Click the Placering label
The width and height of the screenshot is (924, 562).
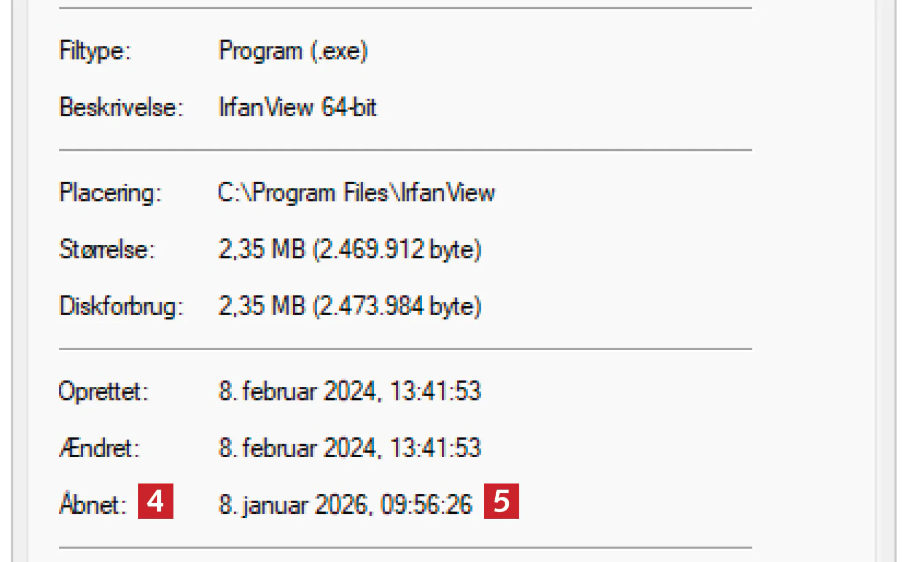110,193
